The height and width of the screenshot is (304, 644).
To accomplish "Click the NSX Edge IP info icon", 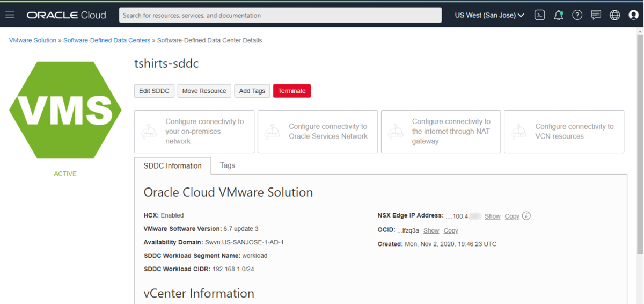I will tap(526, 216).
